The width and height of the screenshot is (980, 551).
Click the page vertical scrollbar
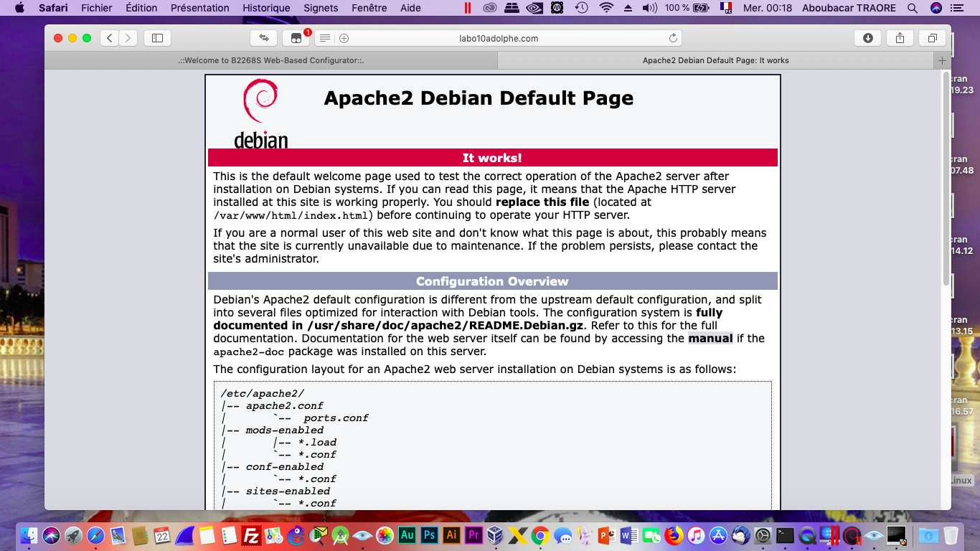coord(946,179)
